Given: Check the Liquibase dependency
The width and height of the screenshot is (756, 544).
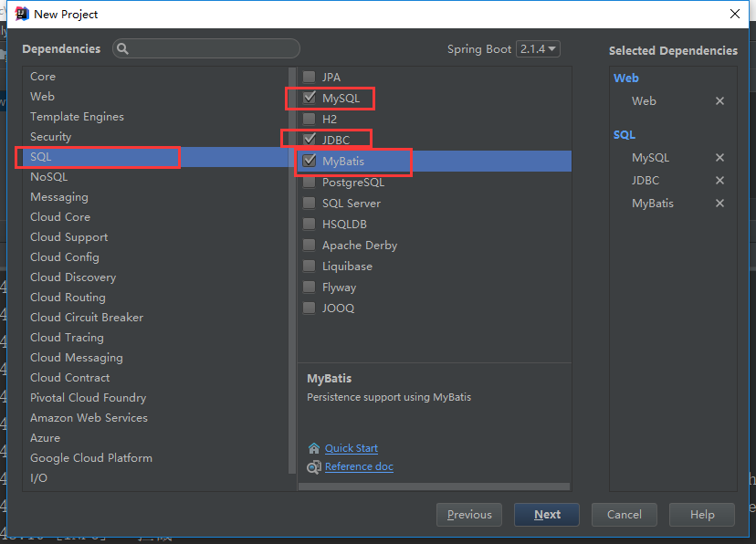Looking at the screenshot, I should point(309,266).
